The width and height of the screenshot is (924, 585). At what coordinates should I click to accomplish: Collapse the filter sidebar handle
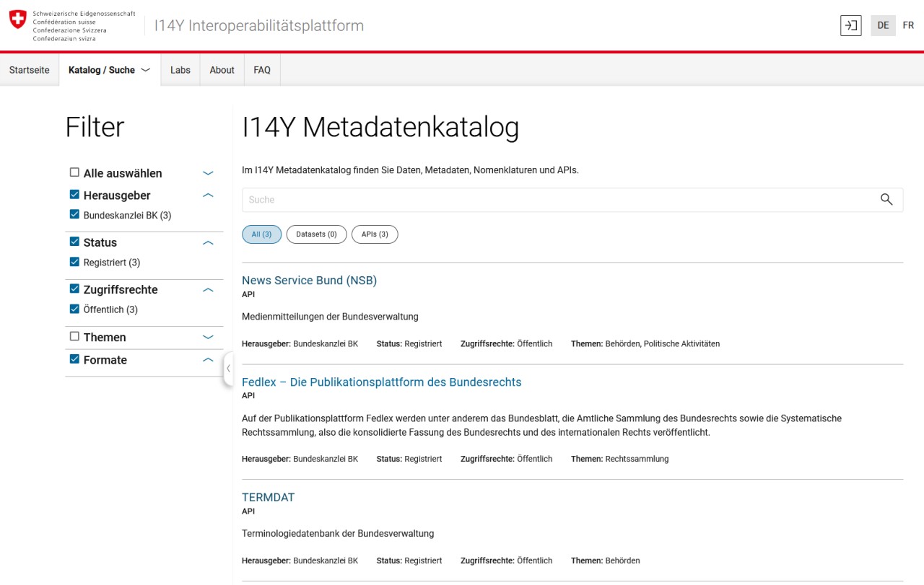coord(228,369)
